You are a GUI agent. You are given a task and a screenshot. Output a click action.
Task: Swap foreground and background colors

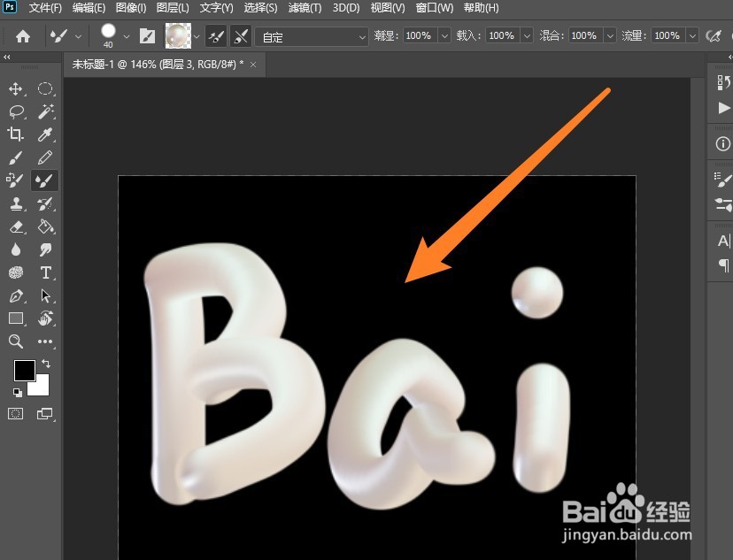click(x=46, y=363)
